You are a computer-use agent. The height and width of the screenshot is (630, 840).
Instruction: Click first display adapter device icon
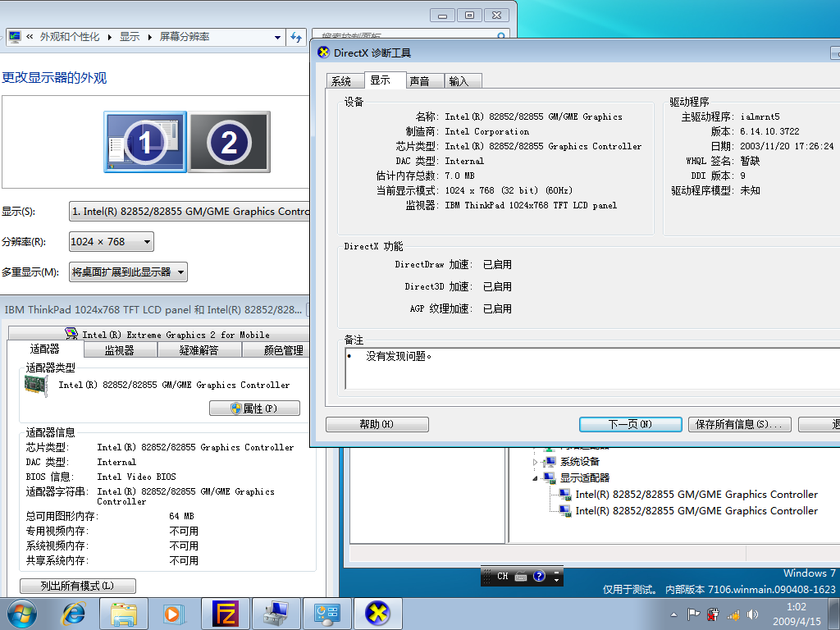(x=565, y=495)
